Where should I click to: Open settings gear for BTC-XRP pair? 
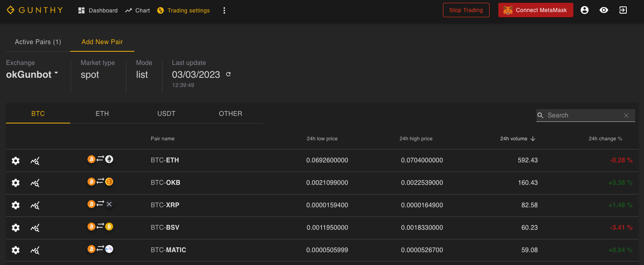point(16,205)
